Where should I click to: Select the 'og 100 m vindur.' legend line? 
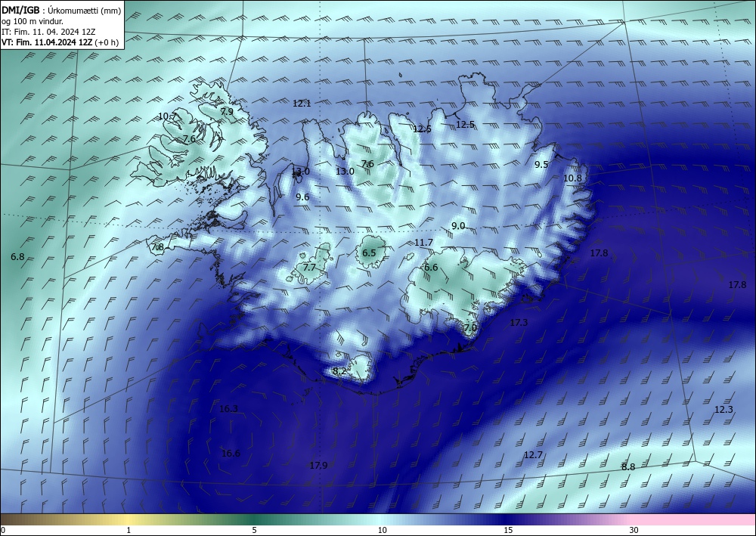pos(33,21)
